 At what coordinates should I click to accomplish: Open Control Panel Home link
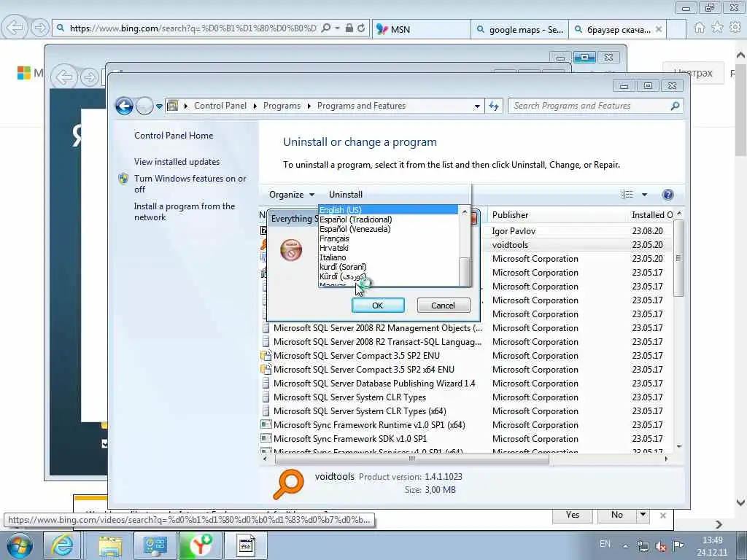click(x=174, y=136)
